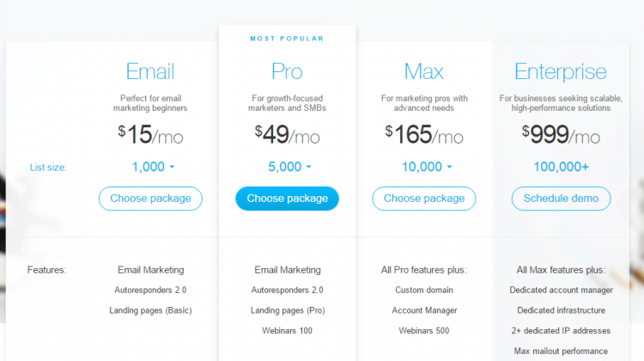The width and height of the screenshot is (644, 361).
Task: Choose package for the Pro plan
Action: 287,199
